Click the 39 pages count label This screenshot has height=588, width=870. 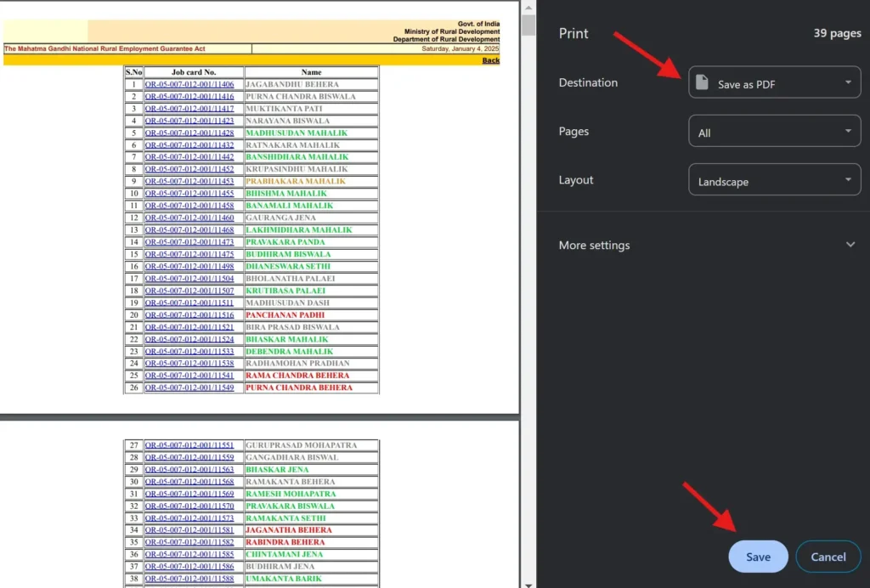pos(837,33)
